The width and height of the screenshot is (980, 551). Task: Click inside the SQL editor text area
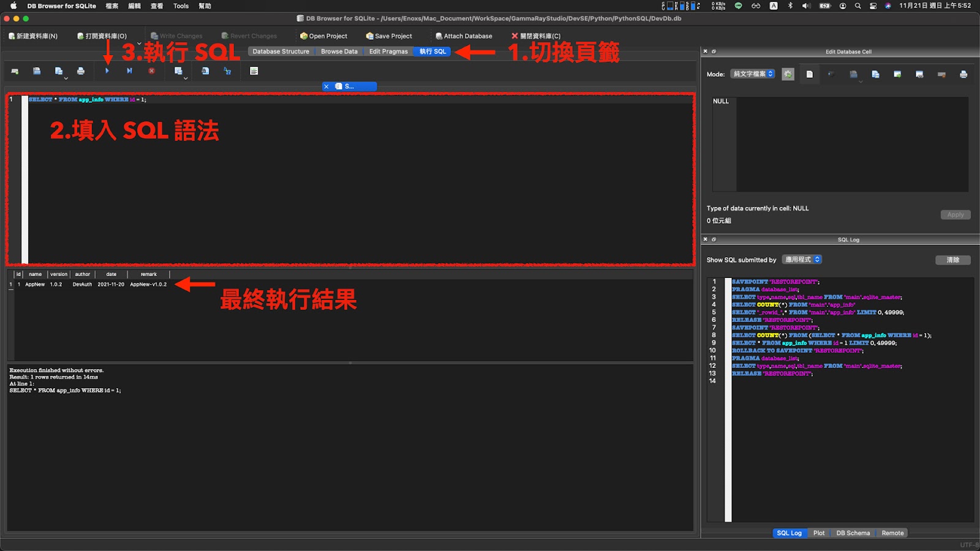pos(360,179)
